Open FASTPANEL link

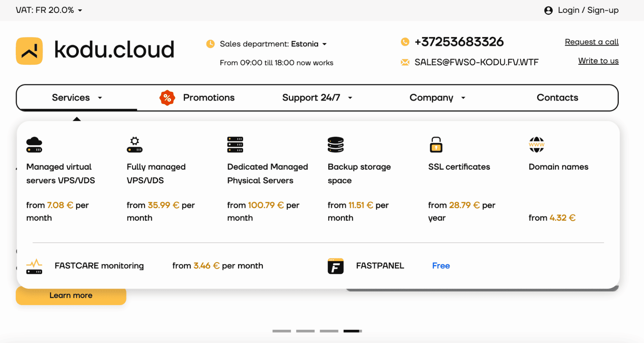(x=380, y=266)
